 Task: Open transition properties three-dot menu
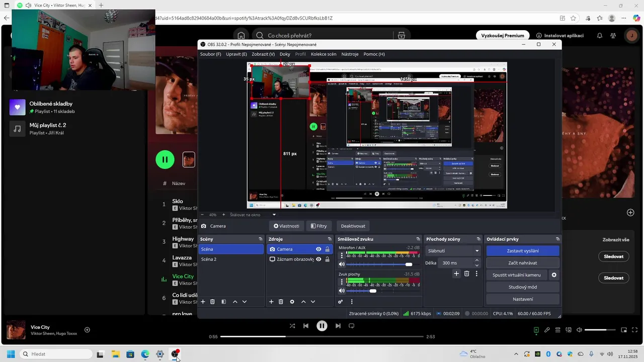click(x=476, y=274)
